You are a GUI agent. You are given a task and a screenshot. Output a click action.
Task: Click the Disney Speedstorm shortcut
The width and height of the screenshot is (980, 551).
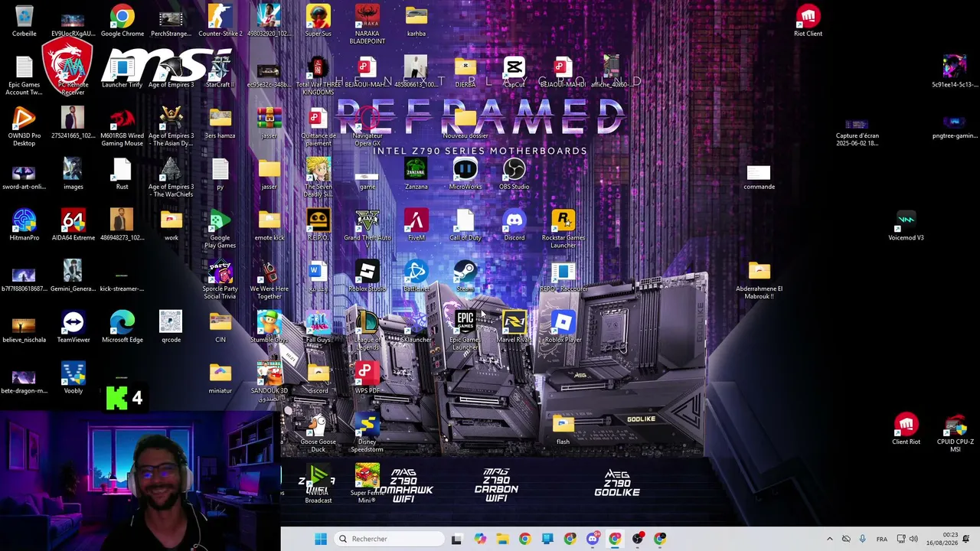pyautogui.click(x=367, y=433)
